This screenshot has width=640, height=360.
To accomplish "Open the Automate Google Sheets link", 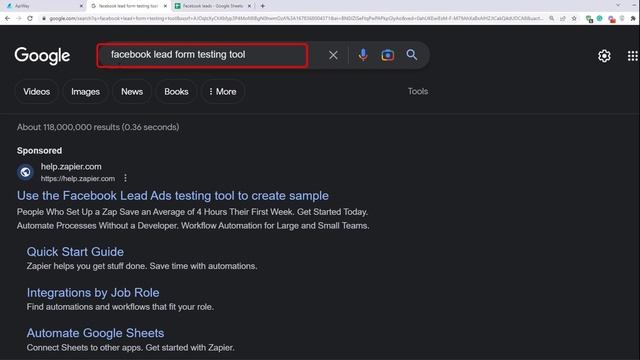I will coord(96,333).
